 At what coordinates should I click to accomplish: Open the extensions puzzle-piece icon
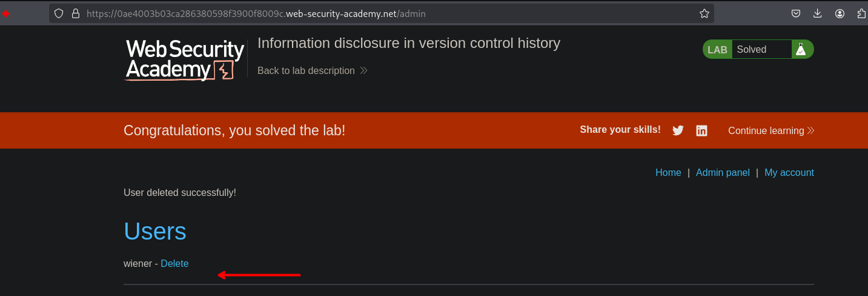pos(861,13)
